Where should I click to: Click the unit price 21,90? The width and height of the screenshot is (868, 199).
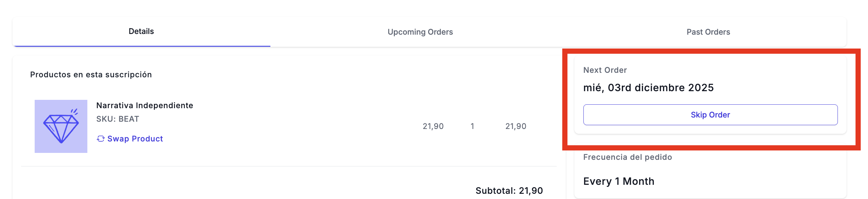tap(433, 126)
